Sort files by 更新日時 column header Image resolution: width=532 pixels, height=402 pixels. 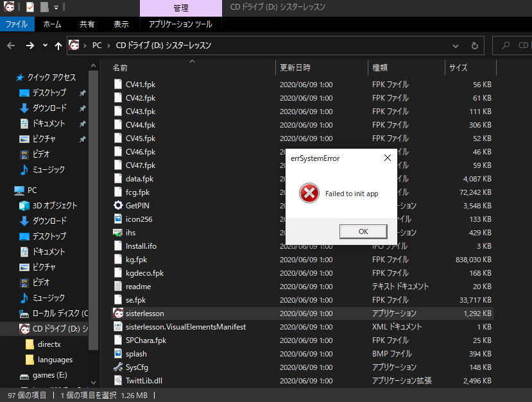[295, 67]
